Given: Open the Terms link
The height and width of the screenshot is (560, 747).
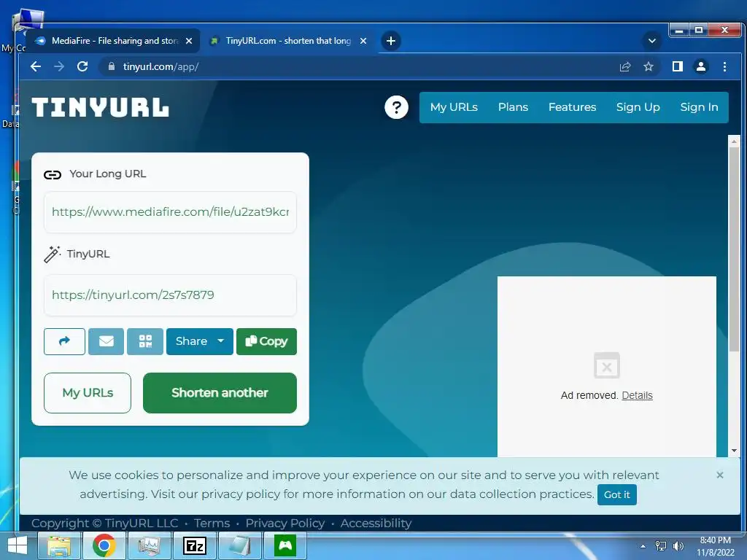Looking at the screenshot, I should coord(212,524).
